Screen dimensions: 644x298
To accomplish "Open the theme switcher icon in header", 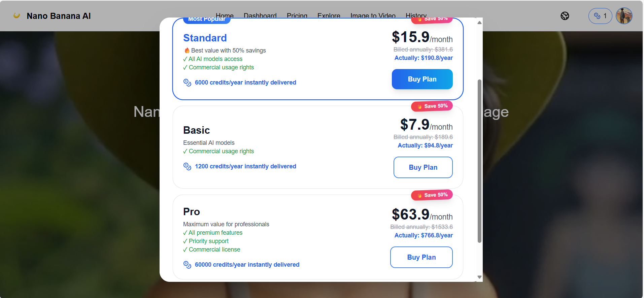I will point(565,16).
